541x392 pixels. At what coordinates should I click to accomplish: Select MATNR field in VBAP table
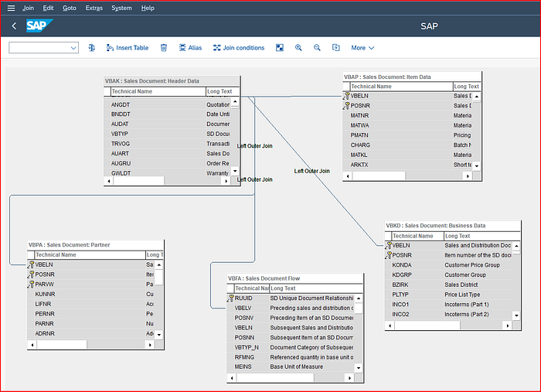click(x=359, y=116)
